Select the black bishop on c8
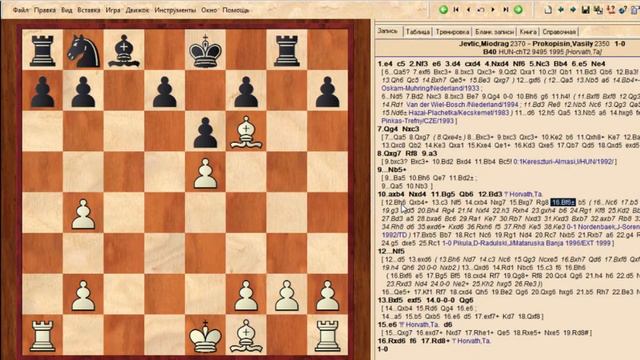This screenshot has height=360, width=640. click(124, 50)
